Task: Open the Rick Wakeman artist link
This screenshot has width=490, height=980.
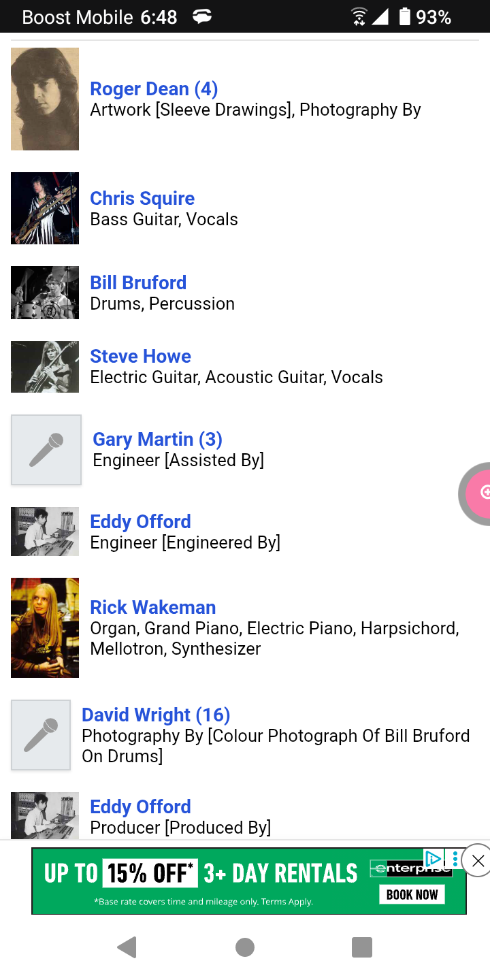Action: 152,607
